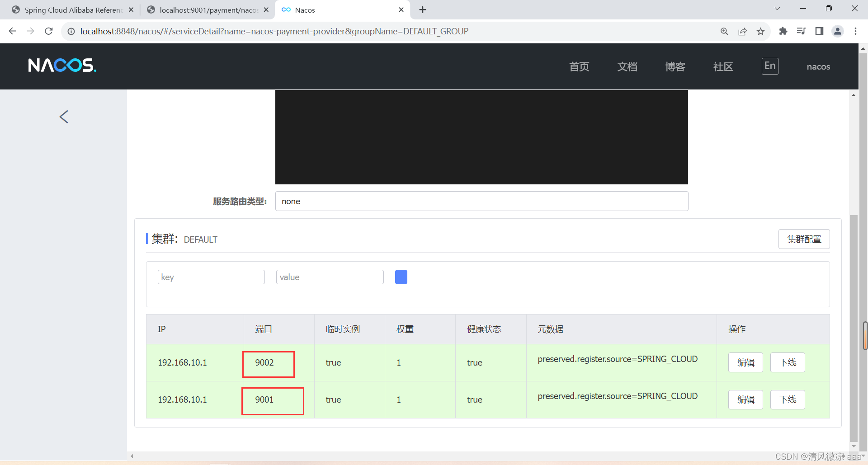Open 社区 in Nacos header
Viewport: 868px width, 465px height.
coord(723,66)
